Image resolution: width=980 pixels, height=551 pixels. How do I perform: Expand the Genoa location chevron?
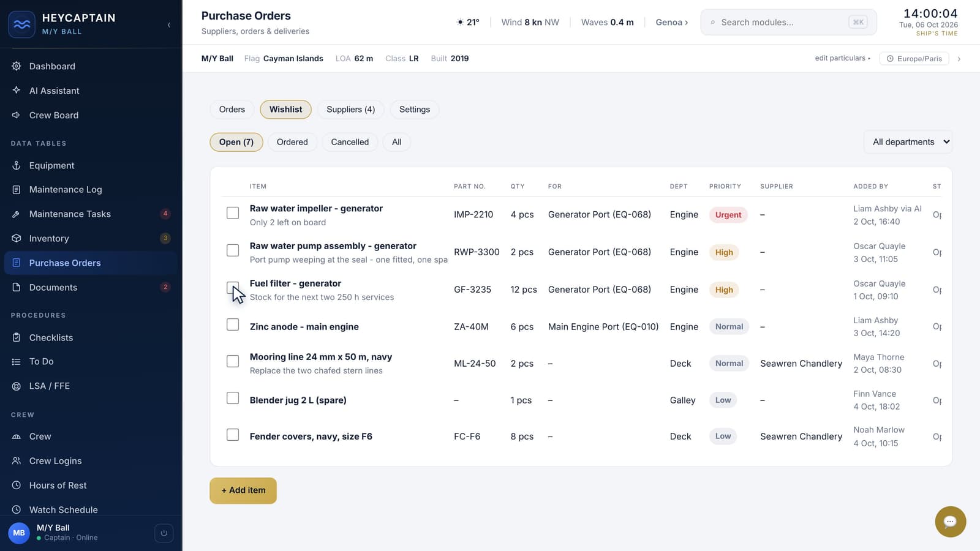(x=686, y=23)
